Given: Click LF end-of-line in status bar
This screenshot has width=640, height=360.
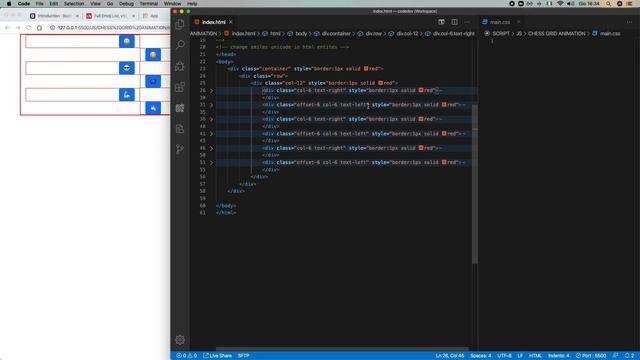Looking at the screenshot, I should pyautogui.click(x=520, y=356).
